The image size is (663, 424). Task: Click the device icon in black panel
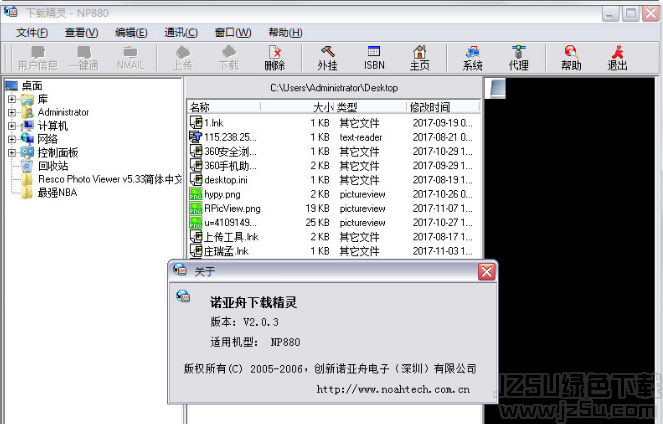click(x=497, y=88)
